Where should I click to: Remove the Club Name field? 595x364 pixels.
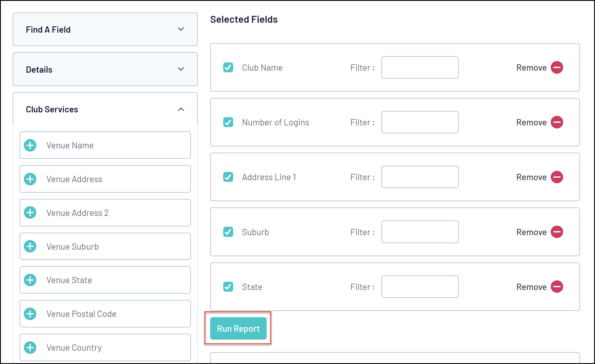pyautogui.click(x=557, y=68)
